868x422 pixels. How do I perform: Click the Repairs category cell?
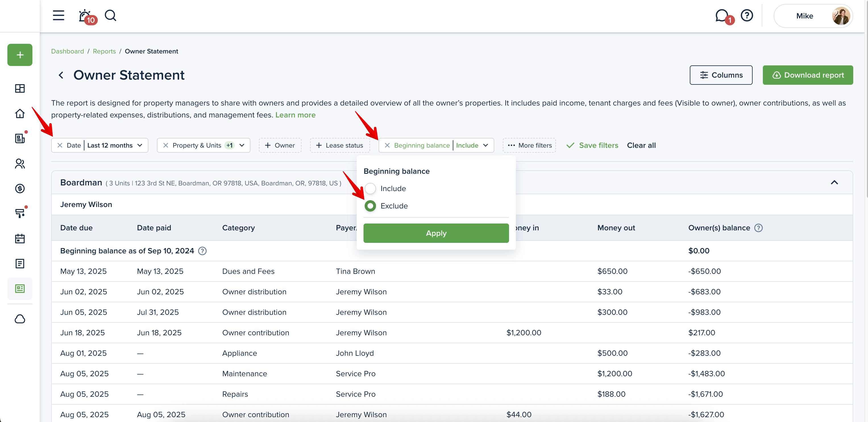[235, 394]
